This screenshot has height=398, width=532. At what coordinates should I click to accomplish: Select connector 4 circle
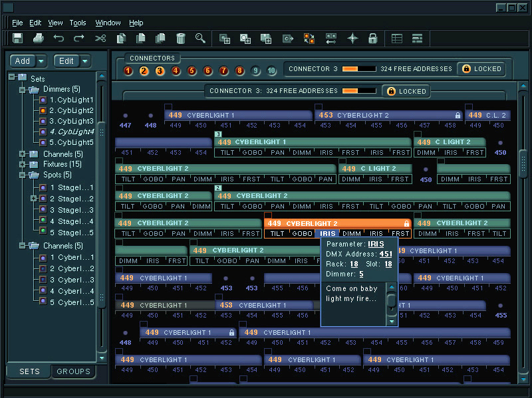pos(176,71)
